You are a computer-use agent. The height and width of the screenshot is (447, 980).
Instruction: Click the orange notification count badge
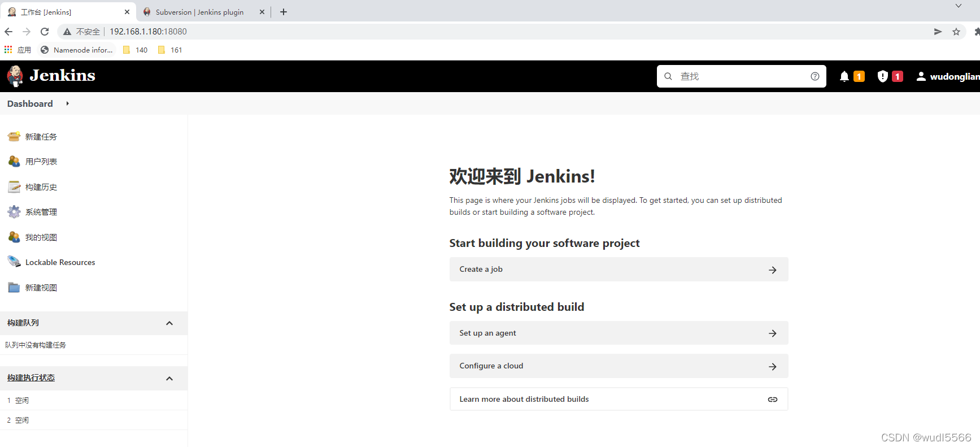click(859, 76)
